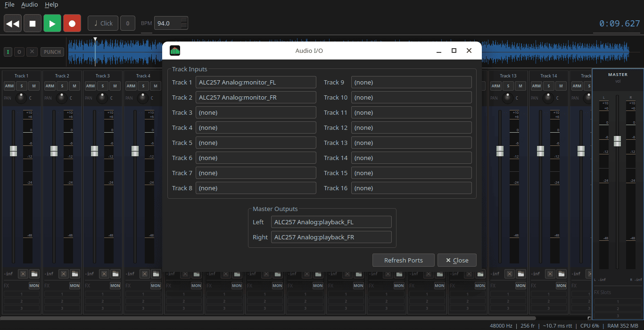This screenshot has height=330, width=644.
Task: Open the File menu
Action: 9,5
